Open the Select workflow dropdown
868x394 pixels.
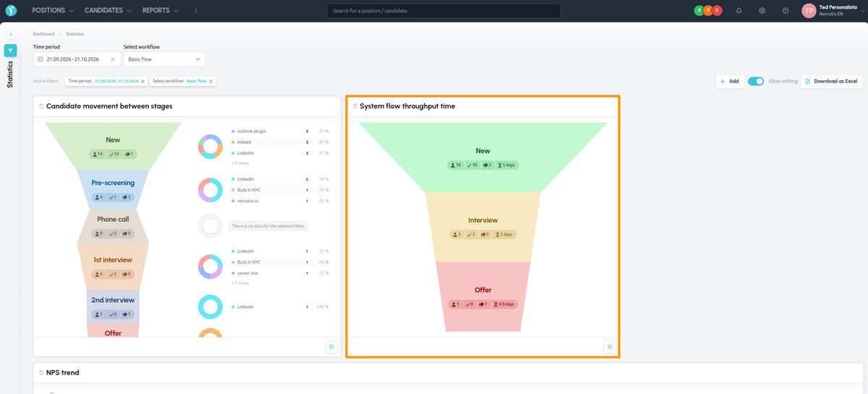tap(164, 59)
